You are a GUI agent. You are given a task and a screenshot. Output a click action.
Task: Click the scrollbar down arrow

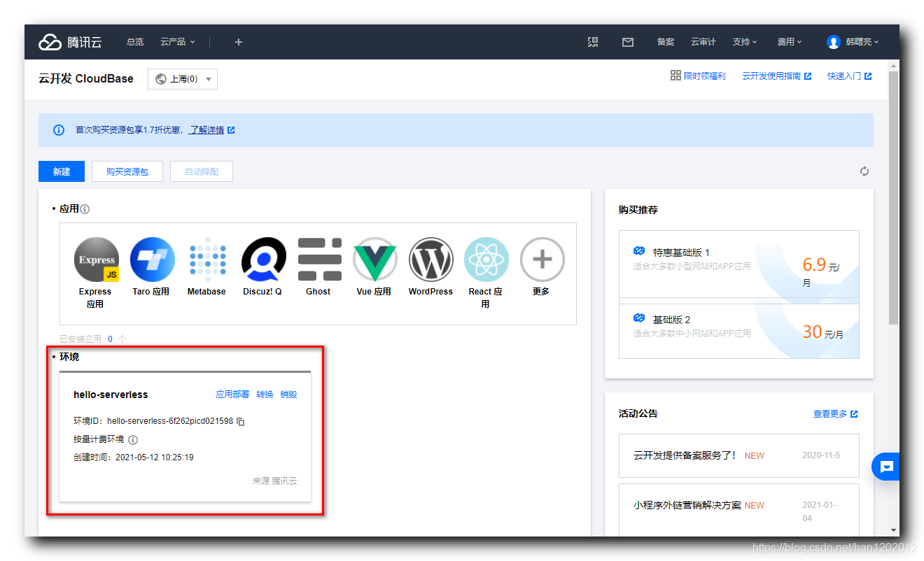point(894,531)
